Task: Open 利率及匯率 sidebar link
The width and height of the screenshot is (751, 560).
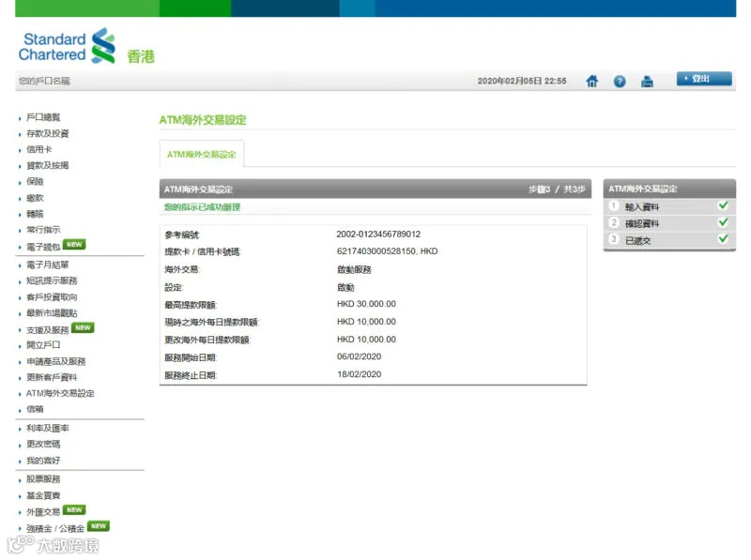Action: [48, 428]
